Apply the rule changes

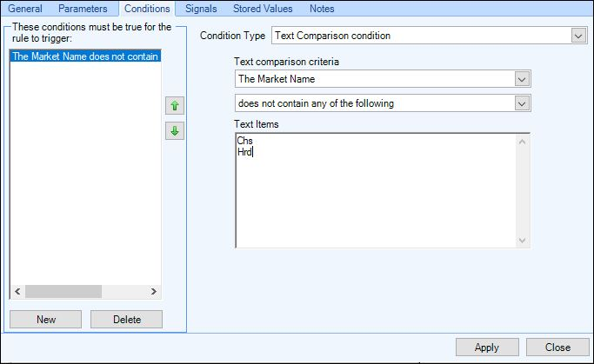[487, 347]
